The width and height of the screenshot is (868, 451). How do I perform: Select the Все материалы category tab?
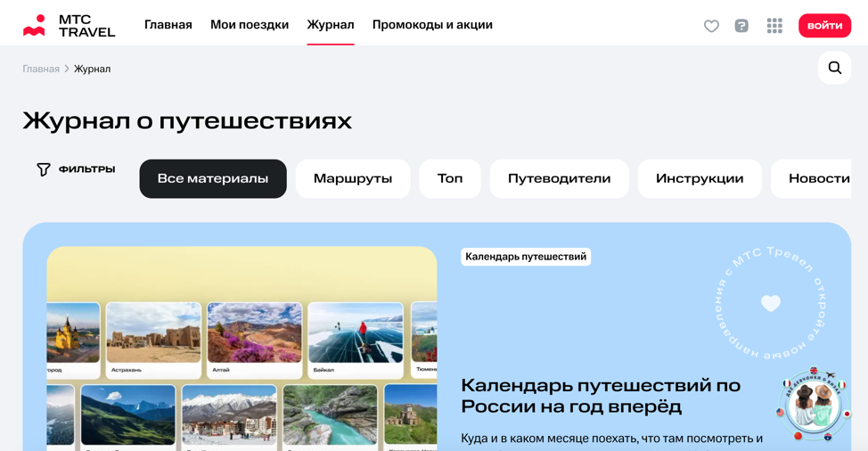click(x=213, y=179)
